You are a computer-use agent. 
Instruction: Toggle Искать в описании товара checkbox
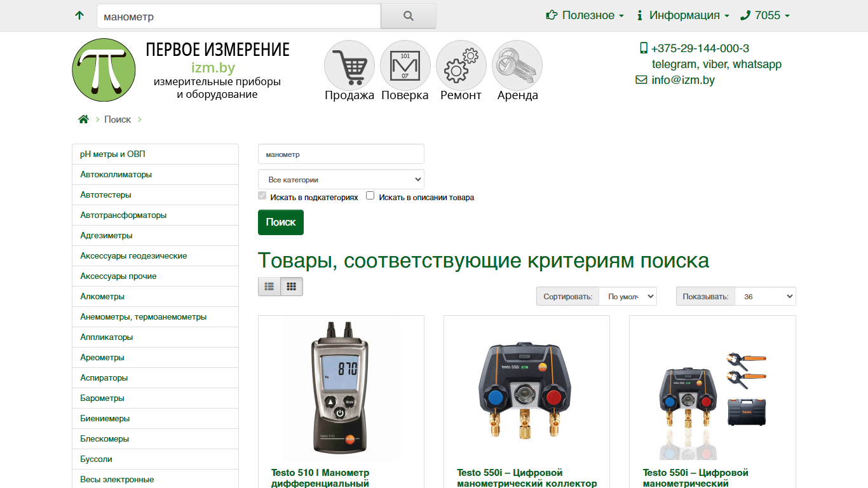click(370, 196)
